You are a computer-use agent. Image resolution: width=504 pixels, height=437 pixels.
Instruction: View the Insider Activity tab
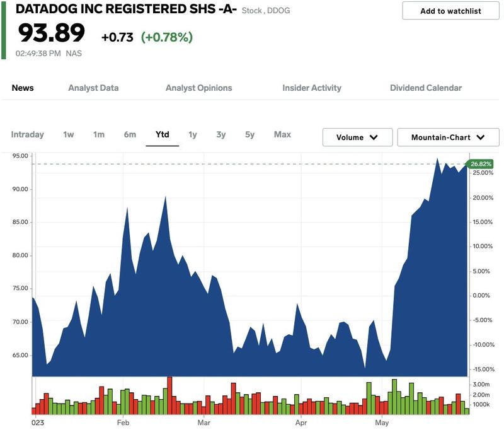point(312,88)
